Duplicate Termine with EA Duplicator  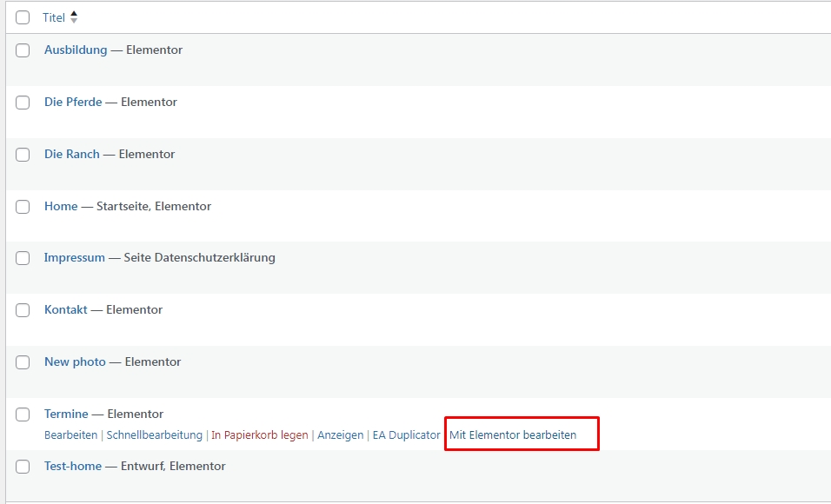pos(406,435)
